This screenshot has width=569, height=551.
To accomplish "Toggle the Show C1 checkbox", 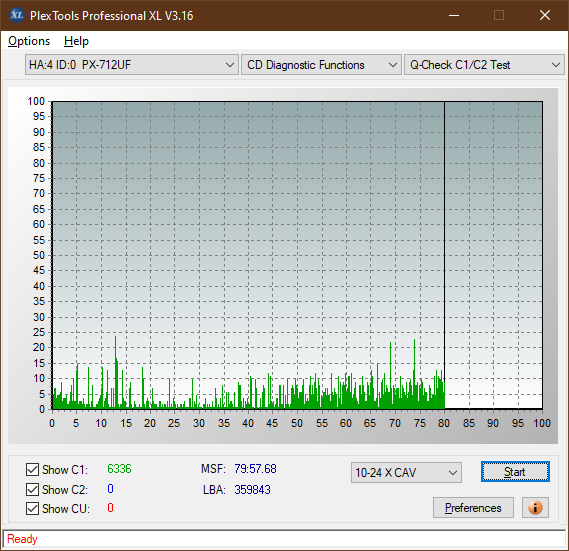I will (32, 469).
